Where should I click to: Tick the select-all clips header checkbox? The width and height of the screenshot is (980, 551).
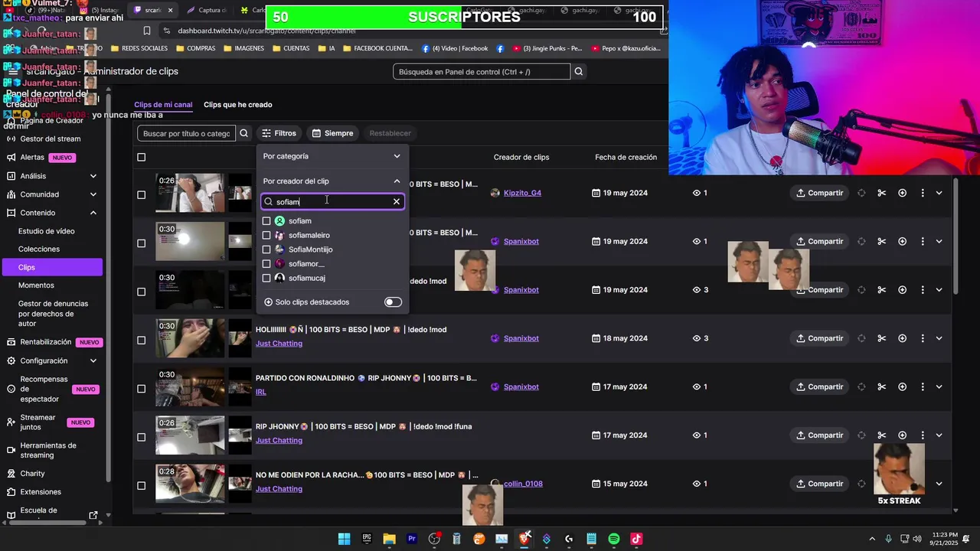tap(141, 157)
